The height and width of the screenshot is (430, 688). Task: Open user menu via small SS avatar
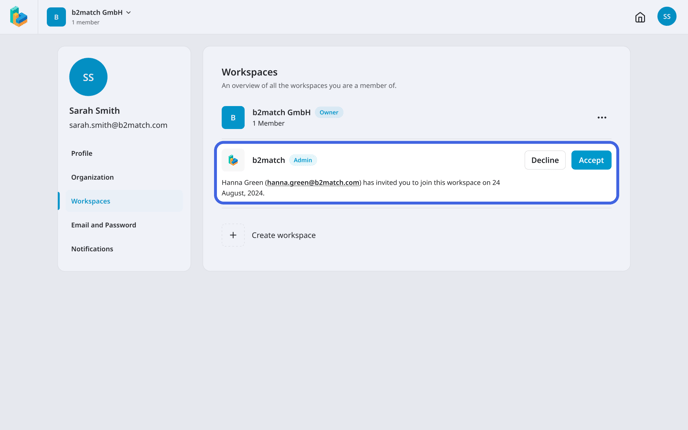click(x=666, y=16)
